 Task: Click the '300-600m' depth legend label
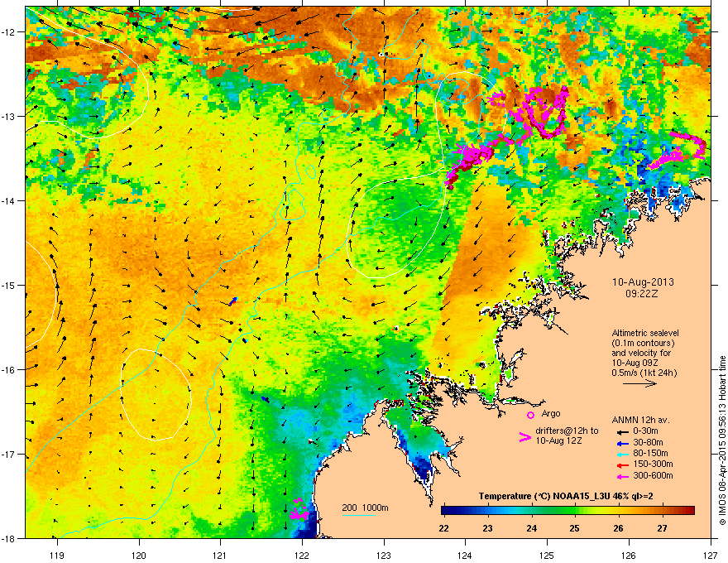tap(653, 476)
